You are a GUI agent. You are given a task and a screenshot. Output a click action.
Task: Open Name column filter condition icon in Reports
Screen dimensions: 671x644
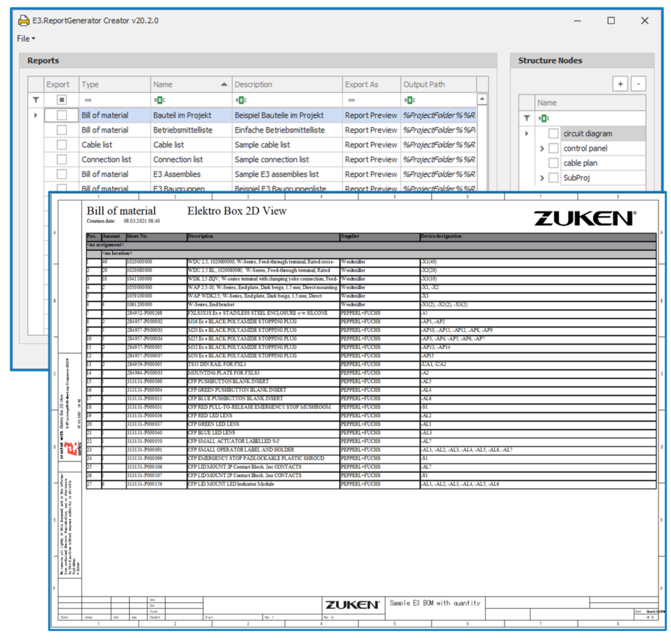click(x=159, y=100)
